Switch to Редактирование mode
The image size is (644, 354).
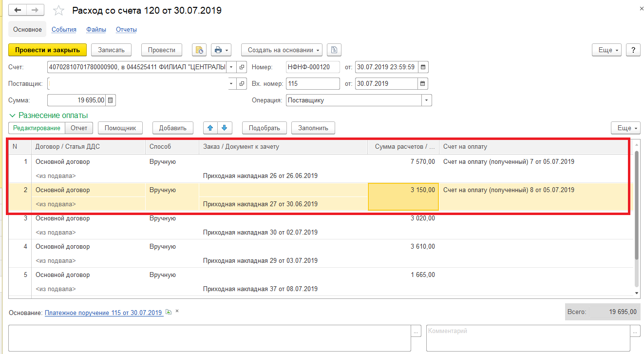point(37,128)
